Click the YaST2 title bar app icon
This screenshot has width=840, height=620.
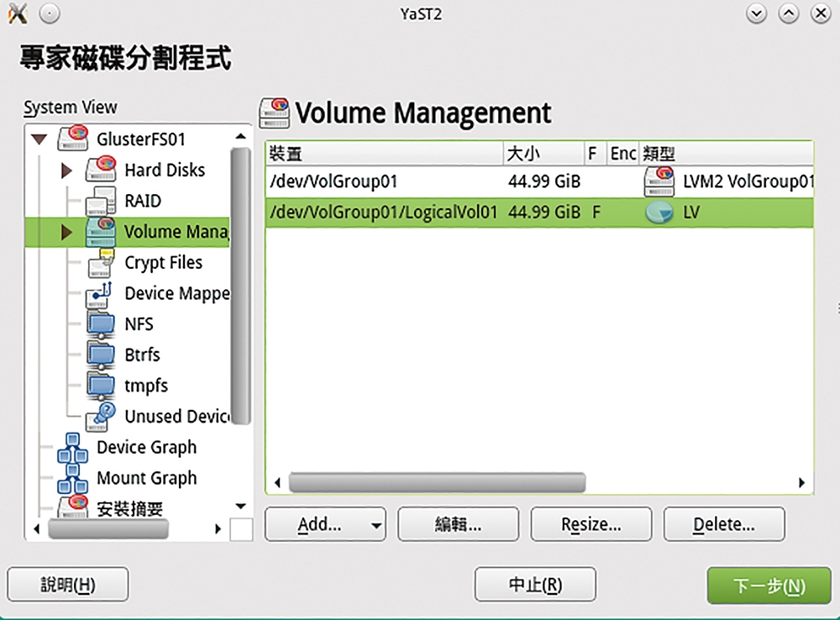tap(18, 13)
